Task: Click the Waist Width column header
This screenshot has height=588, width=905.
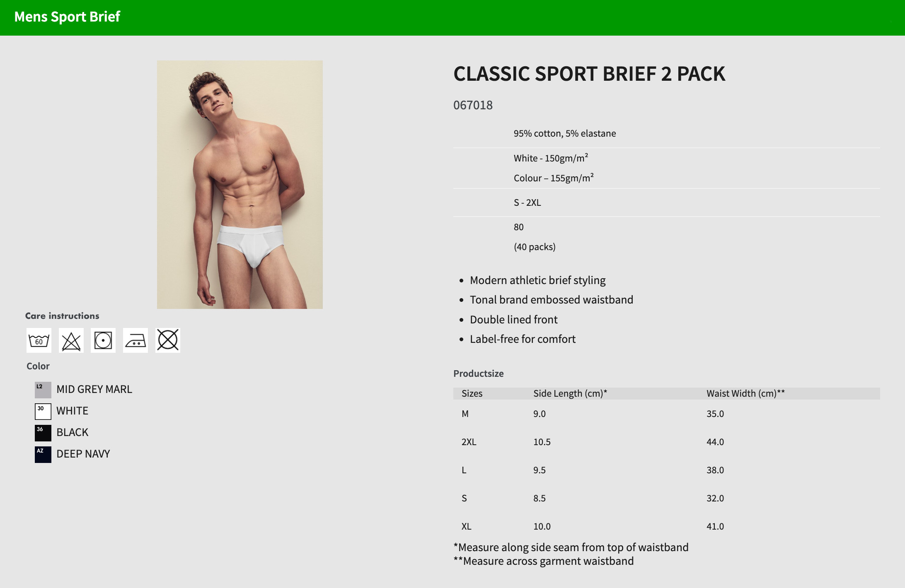Action: click(x=745, y=393)
